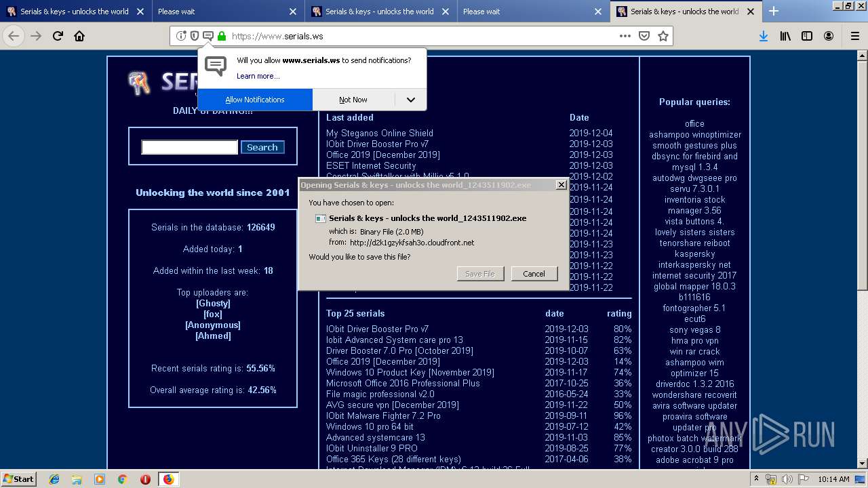Click the address bar URL field
868x488 pixels.
(420, 36)
